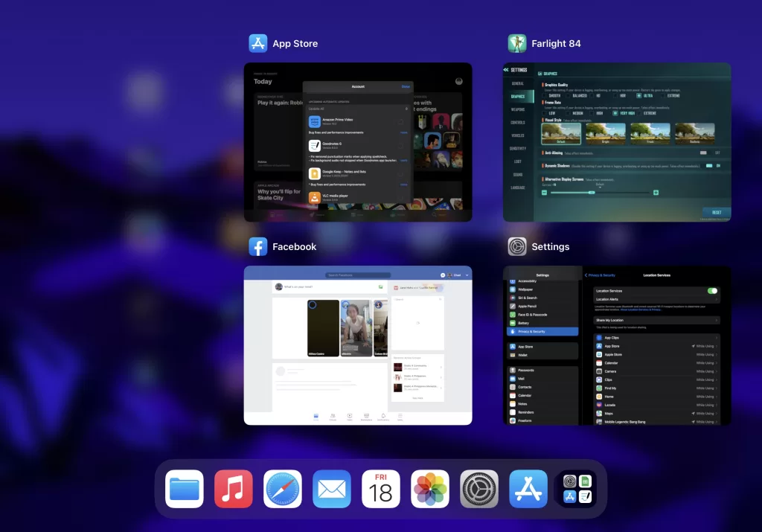Tap App Store icon in location list
762x532 pixels.
[599, 346]
